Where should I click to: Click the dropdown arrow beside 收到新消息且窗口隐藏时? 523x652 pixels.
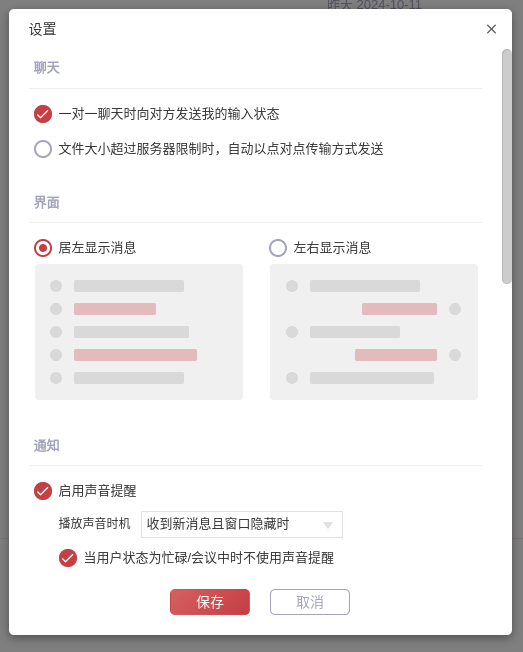tap(328, 525)
